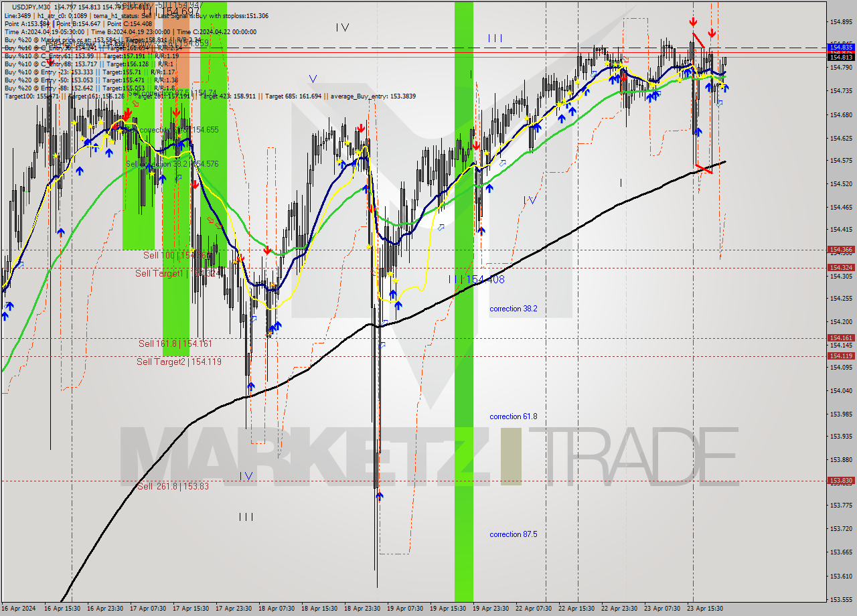Click the red 153.830 price tag
This screenshot has width=857, height=616.
841,480
